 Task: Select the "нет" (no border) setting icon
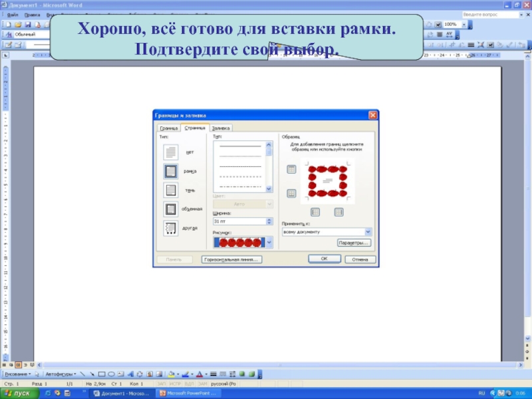click(x=171, y=152)
